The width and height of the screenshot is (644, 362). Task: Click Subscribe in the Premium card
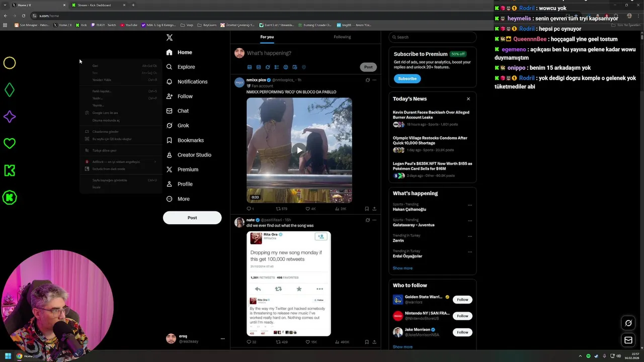407,78
